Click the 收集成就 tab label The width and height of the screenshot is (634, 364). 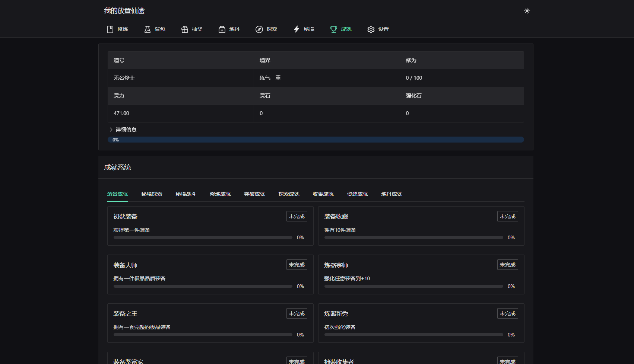323,194
